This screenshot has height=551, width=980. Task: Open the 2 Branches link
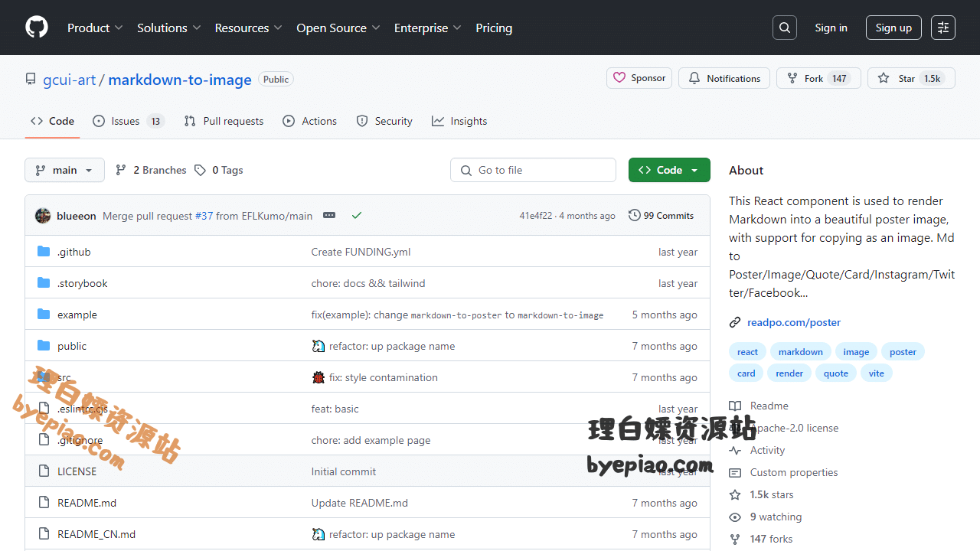tap(151, 170)
